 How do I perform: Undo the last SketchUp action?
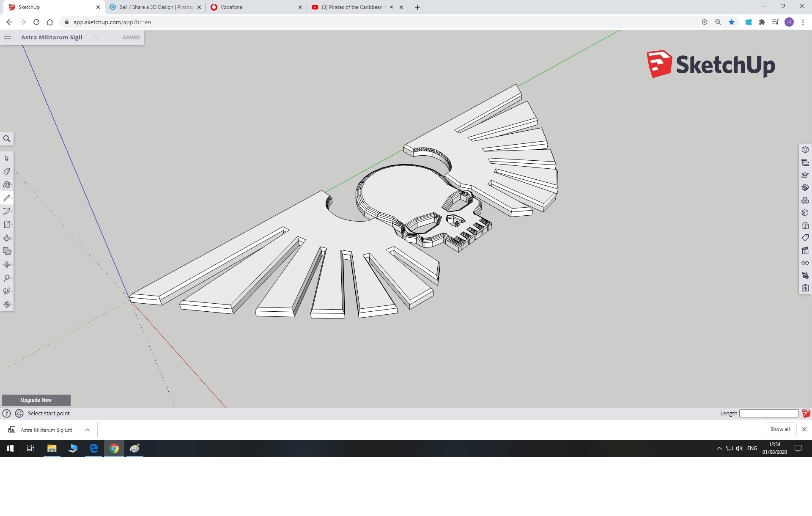[x=96, y=37]
